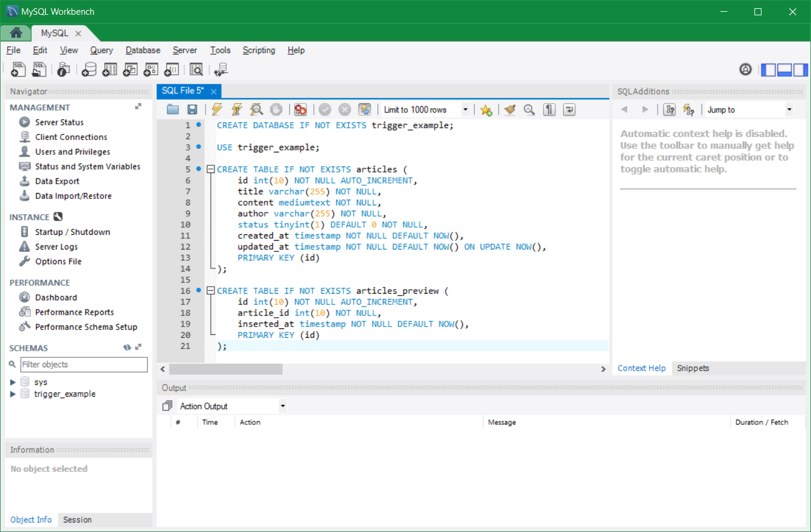The image size is (811, 532).
Task: Expand the Management section with arrow icon
Action: coord(138,107)
